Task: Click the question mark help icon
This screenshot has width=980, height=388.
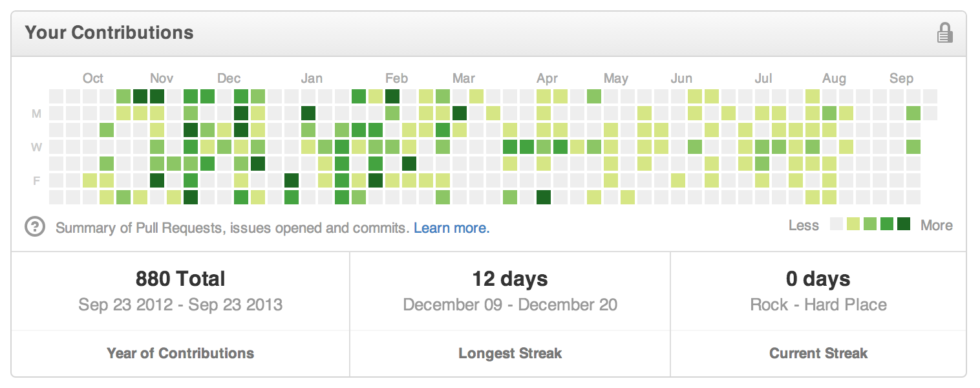Action: coord(35,227)
